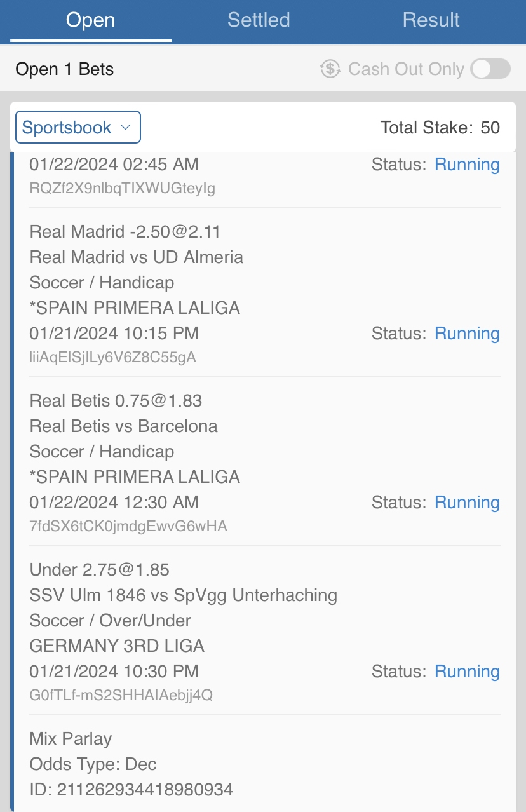Click bet reference liiAqElSjILy6V6Z8C55gA
The image size is (526, 812).
click(113, 358)
